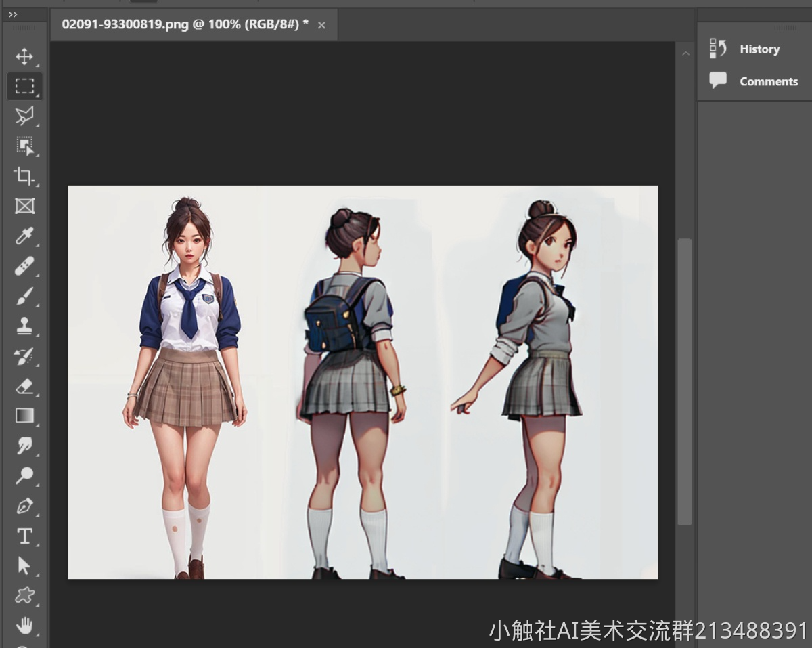This screenshot has height=648, width=812.
Task: Select the Hand tool
Action: tap(24, 625)
